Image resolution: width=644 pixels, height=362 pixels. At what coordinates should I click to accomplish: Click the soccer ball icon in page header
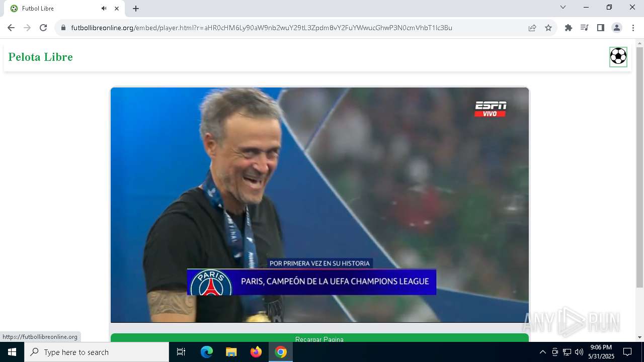click(618, 56)
